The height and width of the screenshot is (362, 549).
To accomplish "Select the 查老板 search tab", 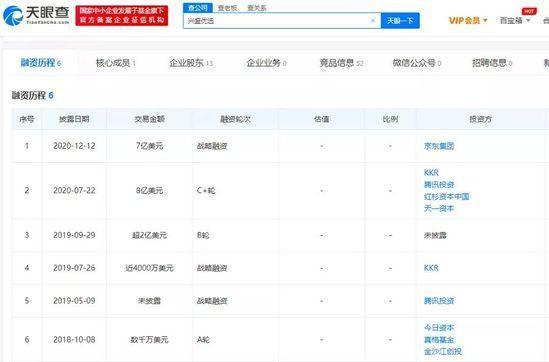I will 227,7.
